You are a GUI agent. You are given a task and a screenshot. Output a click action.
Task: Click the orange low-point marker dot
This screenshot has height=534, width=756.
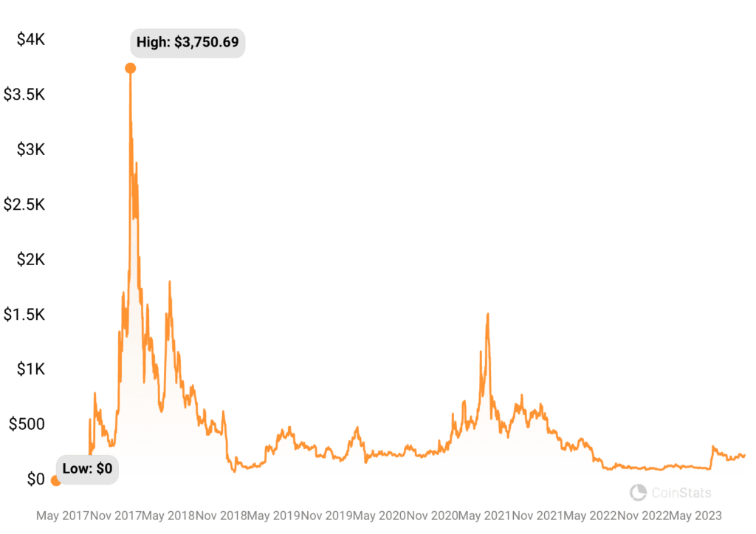[56, 481]
